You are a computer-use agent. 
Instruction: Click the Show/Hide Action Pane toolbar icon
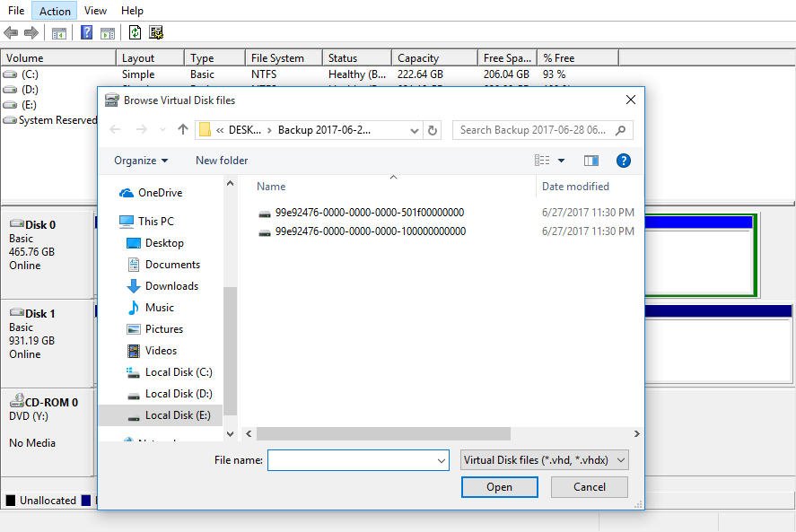[108, 33]
